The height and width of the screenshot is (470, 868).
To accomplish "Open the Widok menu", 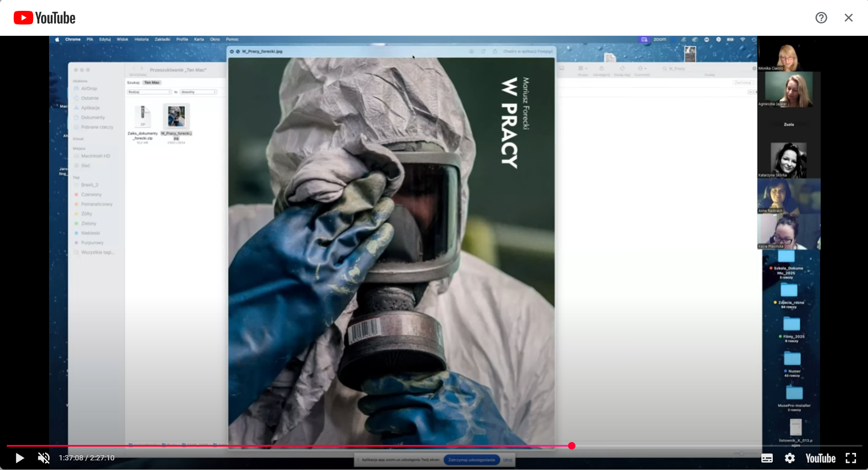I will click(x=123, y=39).
